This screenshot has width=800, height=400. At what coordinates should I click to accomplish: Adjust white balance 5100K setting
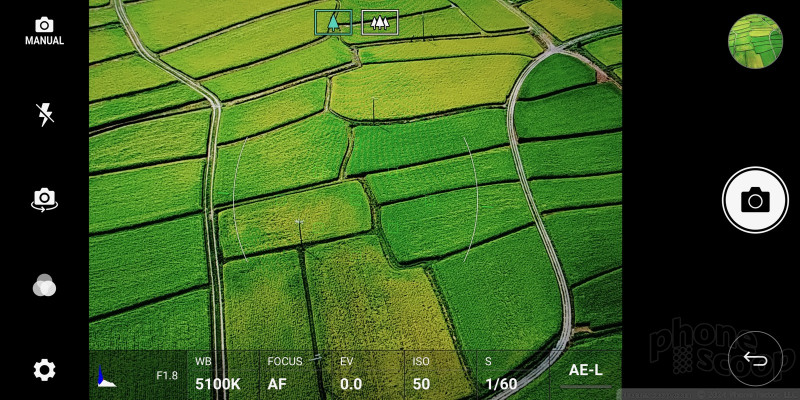pyautogui.click(x=223, y=374)
